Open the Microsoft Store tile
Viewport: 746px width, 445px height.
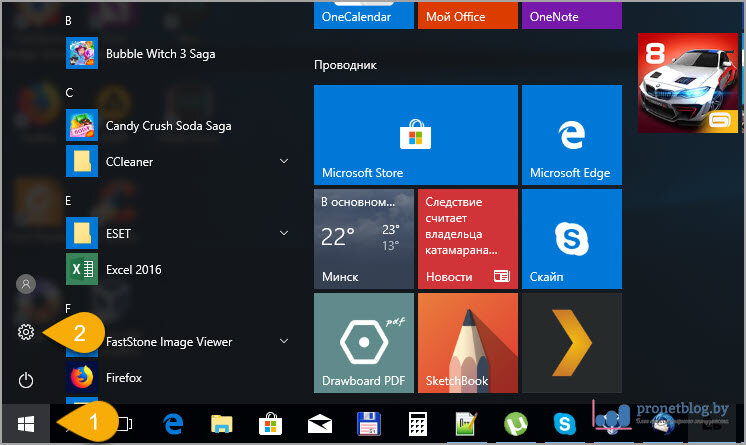point(416,135)
